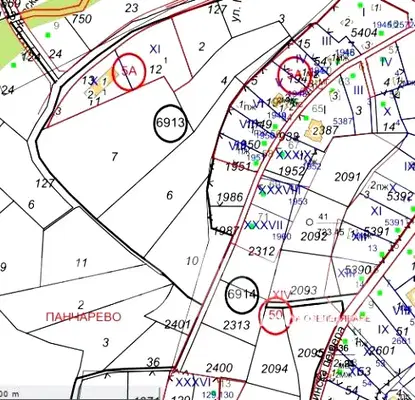This screenshot has width=415, height=400.
Task: Select parcel number 2400
Action: 219,368
